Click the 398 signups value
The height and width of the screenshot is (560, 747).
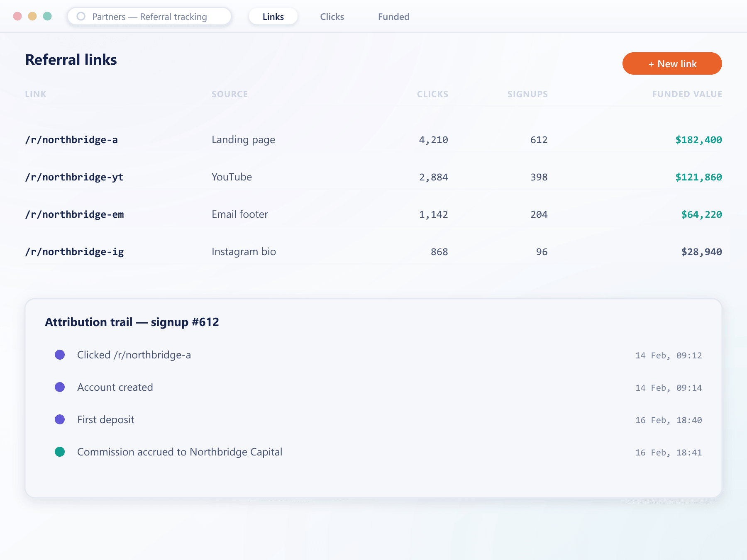click(539, 177)
